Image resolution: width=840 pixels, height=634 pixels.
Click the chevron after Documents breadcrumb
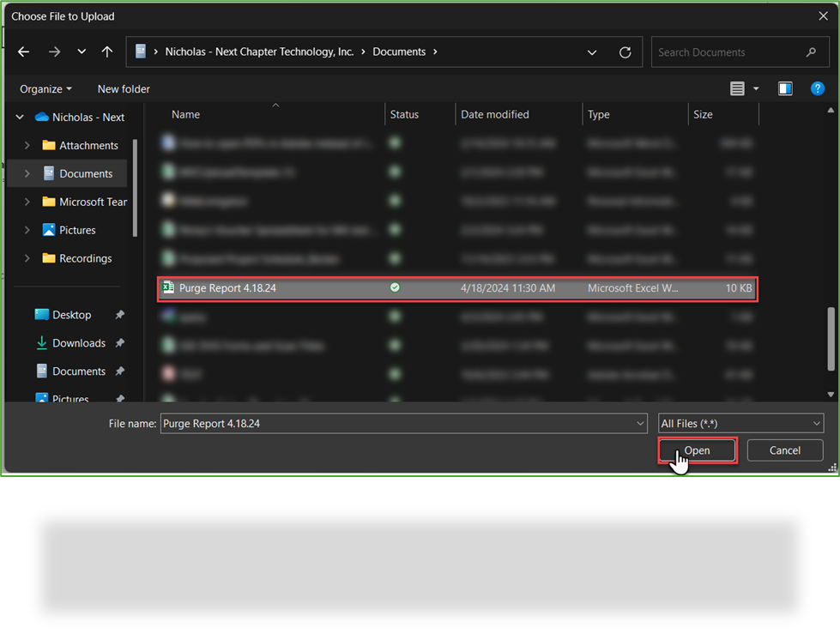pos(435,52)
